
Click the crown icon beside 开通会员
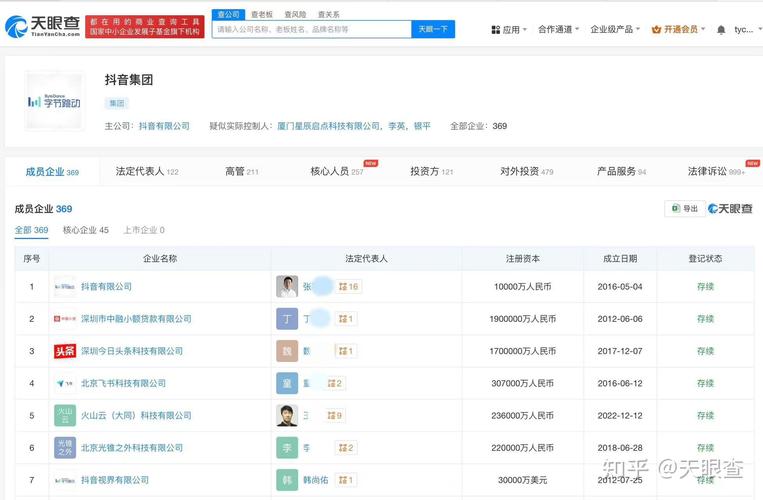pos(656,30)
